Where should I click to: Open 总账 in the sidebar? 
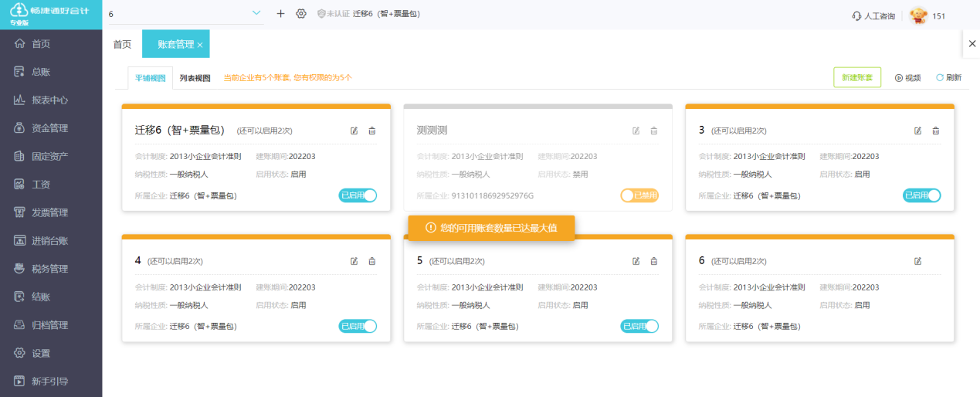pyautogui.click(x=41, y=72)
